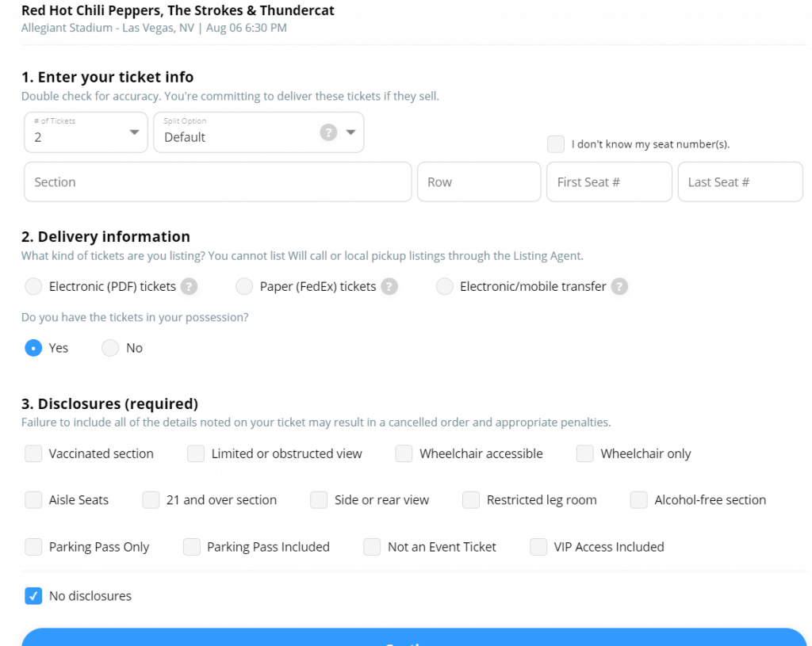
Task: Mark Side or rear view
Action: point(319,500)
